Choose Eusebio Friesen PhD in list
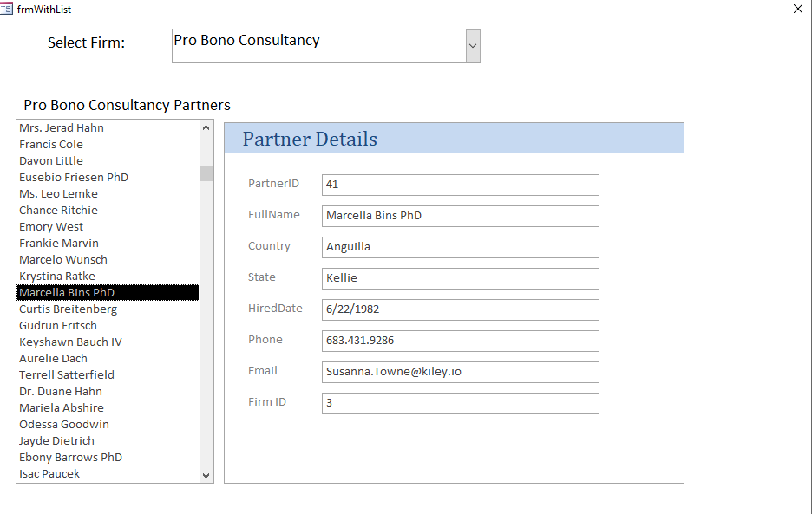 click(74, 178)
